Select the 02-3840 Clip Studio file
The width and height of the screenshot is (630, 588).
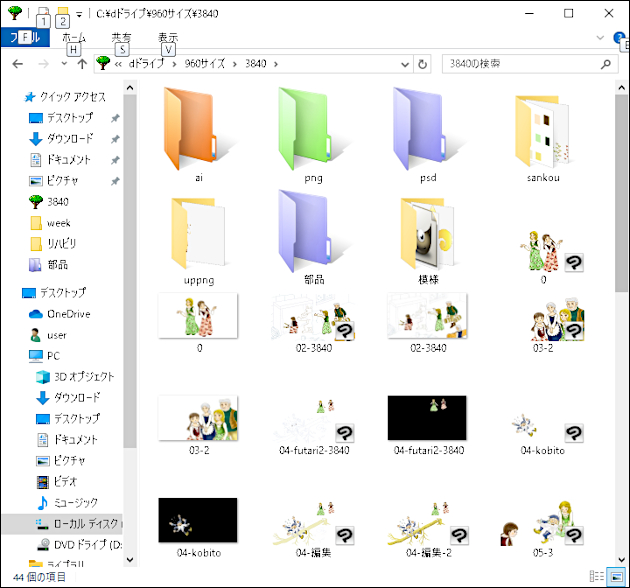coord(313,324)
